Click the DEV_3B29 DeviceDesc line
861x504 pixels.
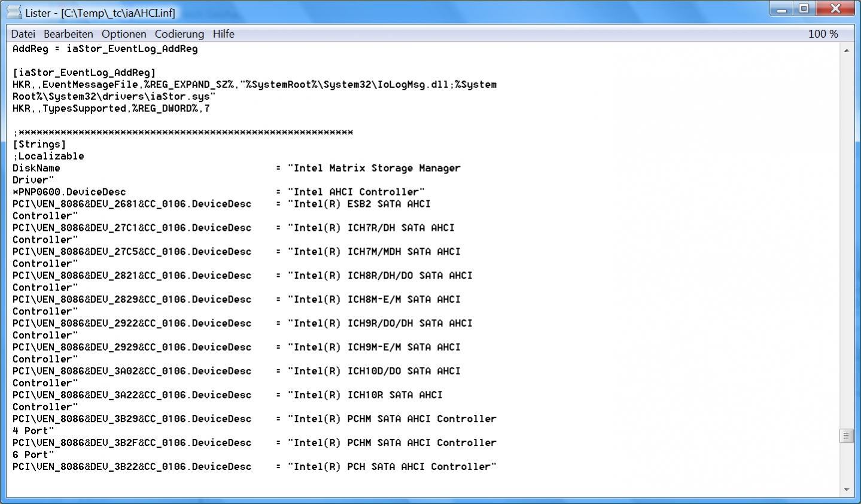point(255,419)
